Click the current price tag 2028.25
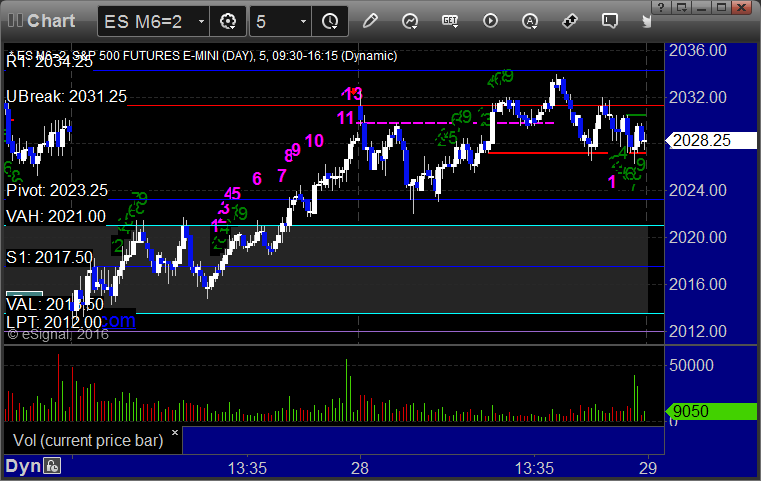Screen dimensions: 761x481 [711, 140]
